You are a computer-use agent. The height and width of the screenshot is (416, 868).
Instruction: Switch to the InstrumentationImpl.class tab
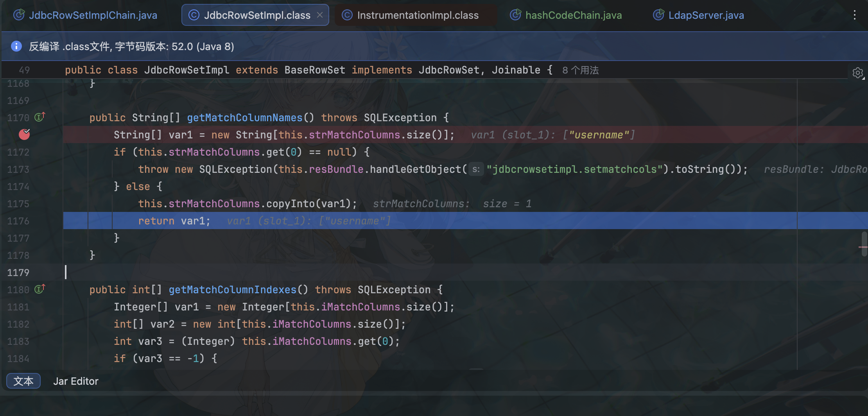tap(418, 15)
